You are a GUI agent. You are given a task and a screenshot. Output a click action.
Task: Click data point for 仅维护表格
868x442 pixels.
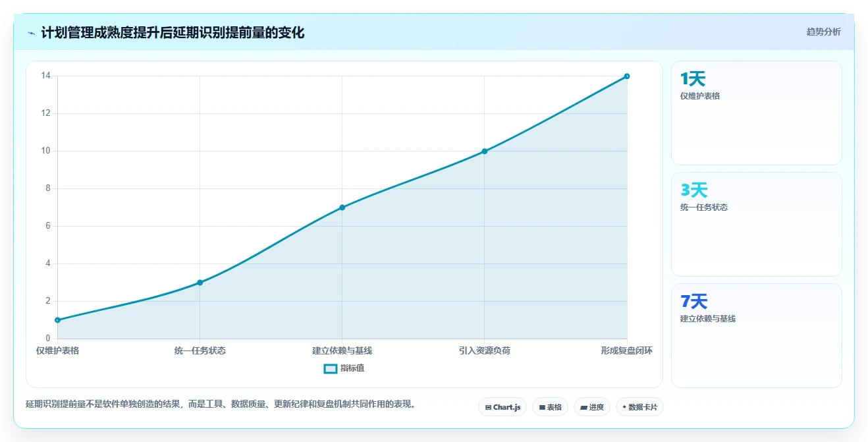(x=58, y=320)
